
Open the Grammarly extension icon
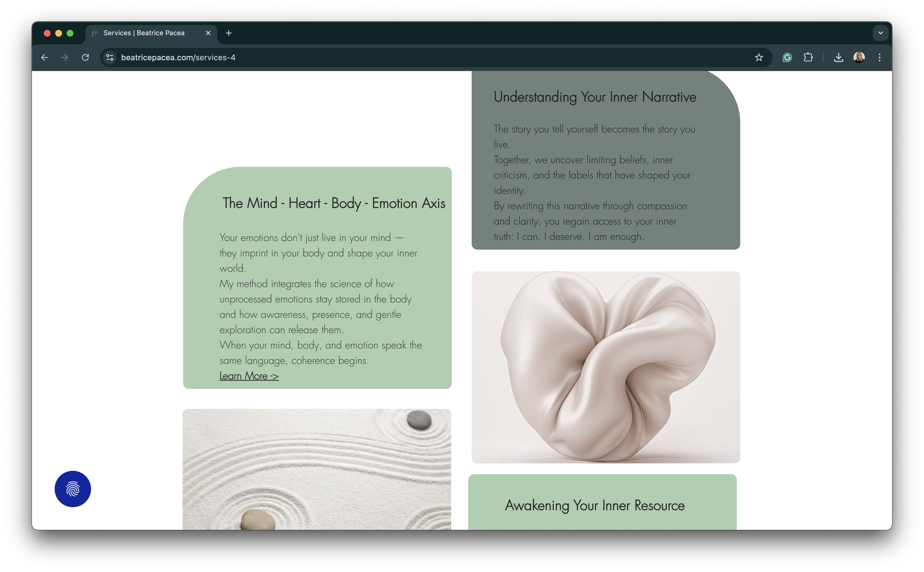[x=787, y=57]
